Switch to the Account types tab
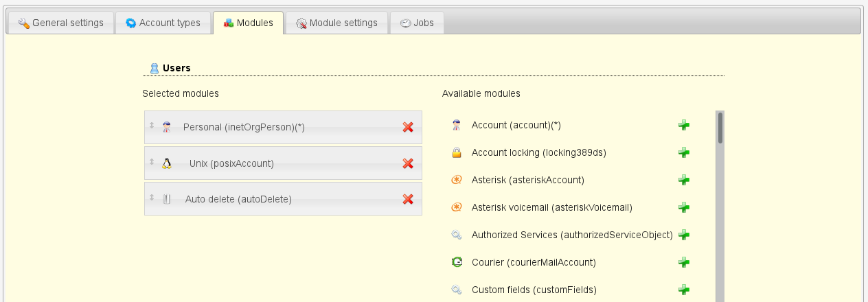 tap(163, 23)
